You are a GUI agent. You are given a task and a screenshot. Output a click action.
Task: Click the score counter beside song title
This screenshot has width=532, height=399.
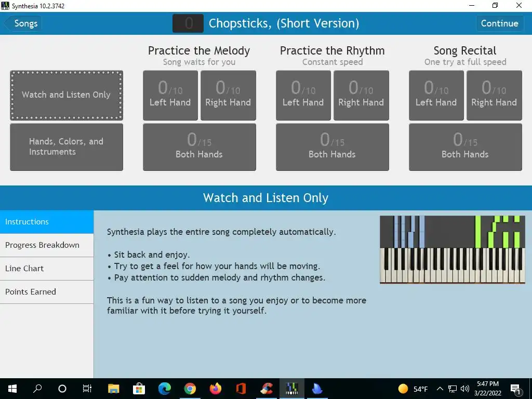coord(188,23)
